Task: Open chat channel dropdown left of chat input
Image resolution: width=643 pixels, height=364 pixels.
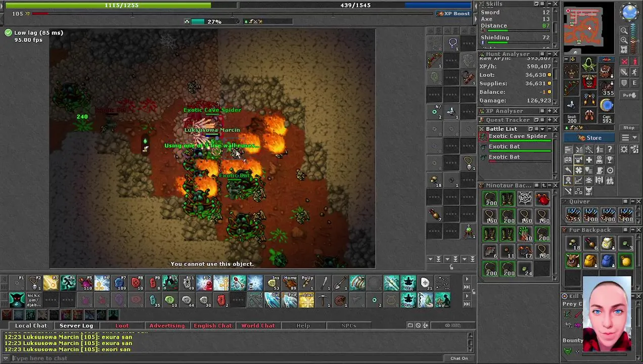Action: tap(5, 358)
